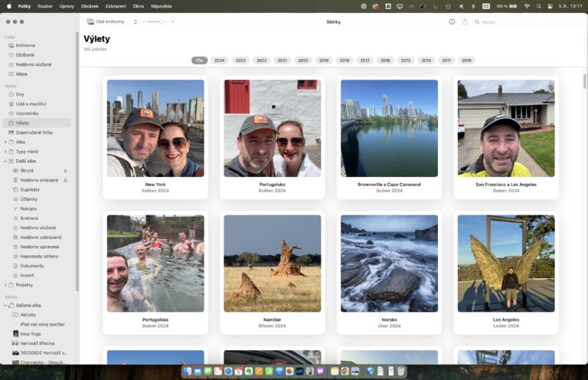Open the Rukopis album
588x380 pixels.
(28, 208)
